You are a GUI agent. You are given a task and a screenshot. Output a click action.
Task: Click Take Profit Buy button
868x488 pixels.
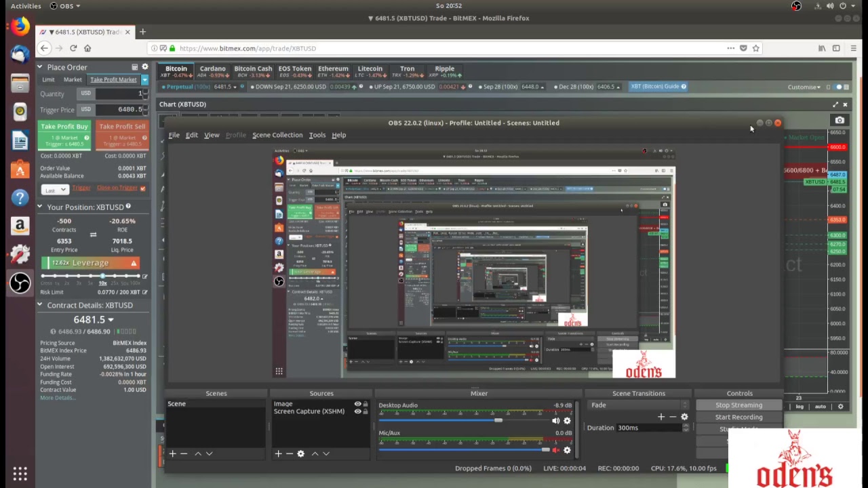(x=64, y=135)
